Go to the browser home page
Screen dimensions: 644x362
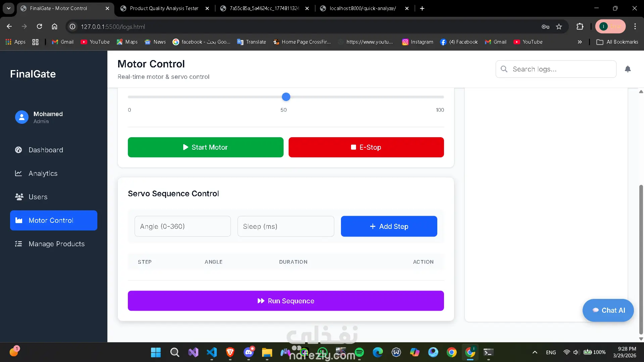pyautogui.click(x=54, y=27)
